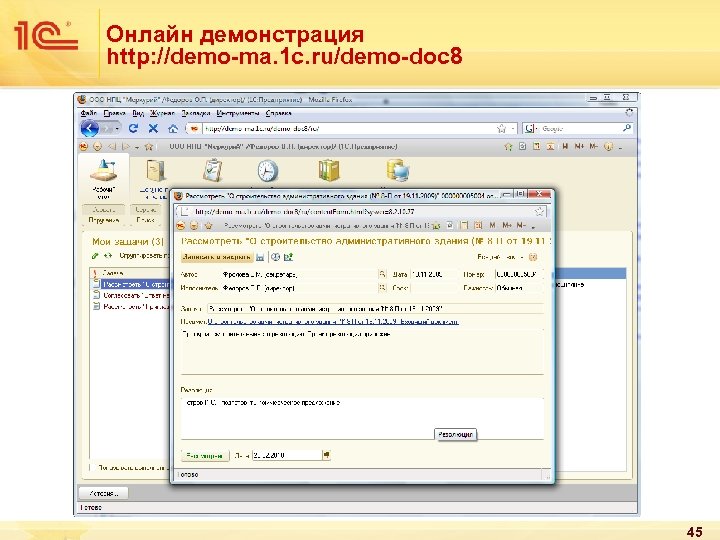Open the Закладки menu
This screenshot has width=720, height=540.
point(196,113)
